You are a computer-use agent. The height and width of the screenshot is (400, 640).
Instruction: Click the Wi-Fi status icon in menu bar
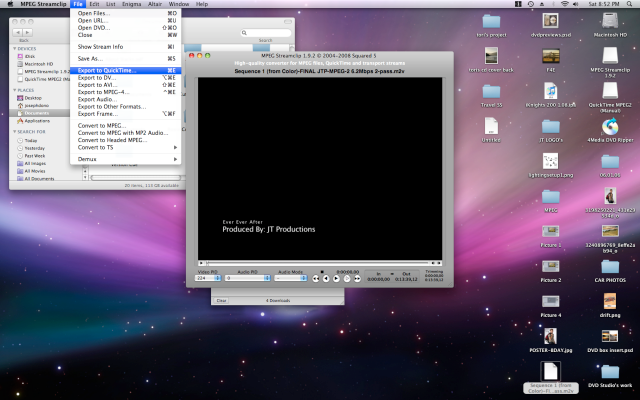[565, 4]
